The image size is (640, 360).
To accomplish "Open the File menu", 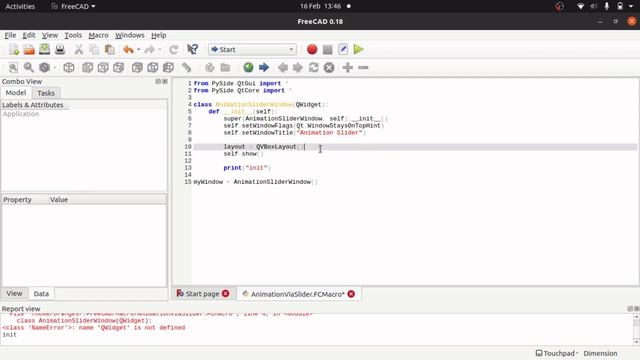I will (x=10, y=35).
